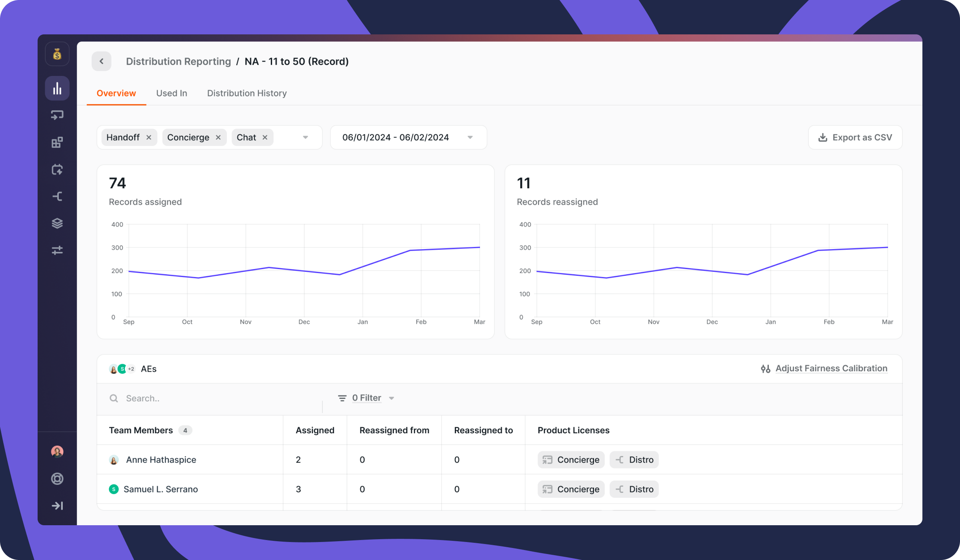The image size is (960, 560).
Task: Click Anne Hathaspice's avatar
Action: point(114,460)
